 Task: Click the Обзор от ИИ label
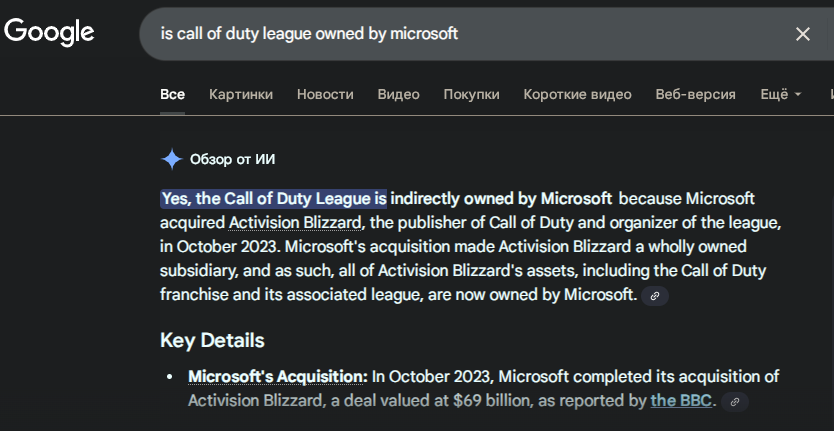click(x=232, y=159)
